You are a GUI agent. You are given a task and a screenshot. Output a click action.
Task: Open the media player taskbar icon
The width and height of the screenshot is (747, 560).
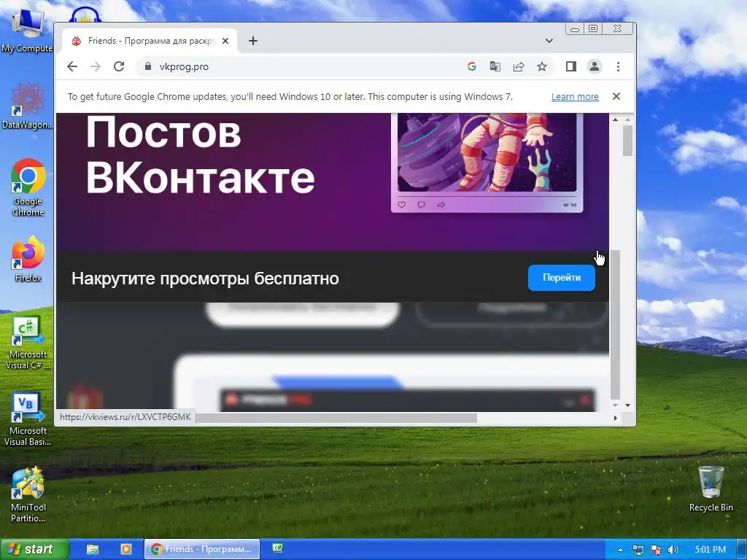point(125,549)
